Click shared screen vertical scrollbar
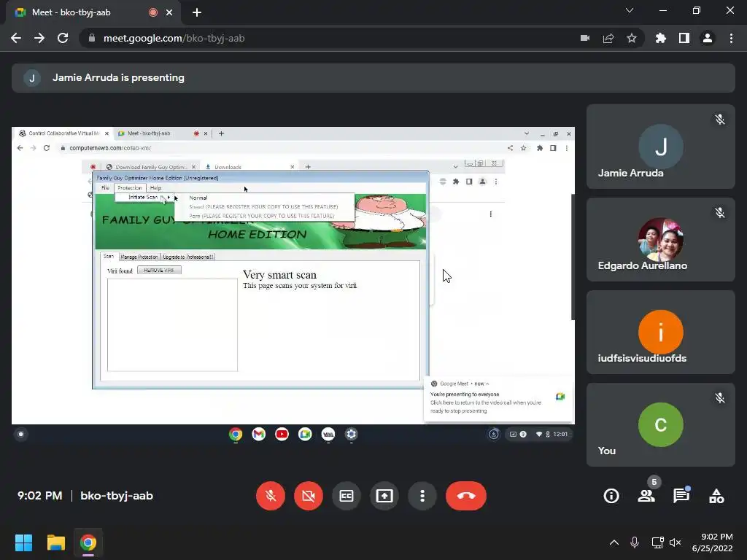Screen dimensions: 747x560 (573, 257)
